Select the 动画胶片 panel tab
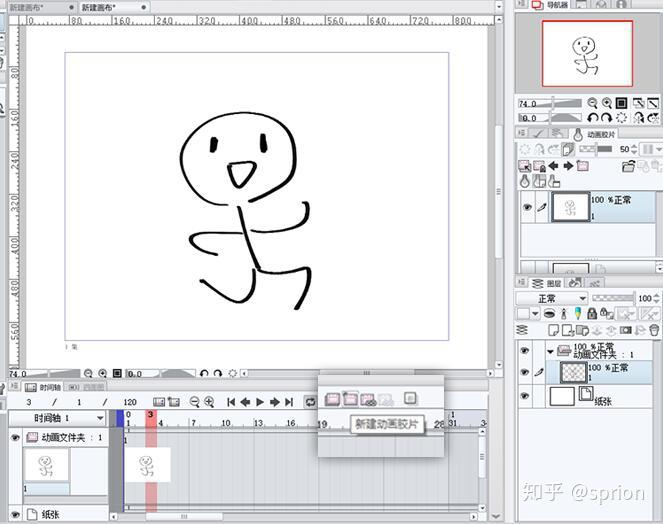663x524 pixels. pos(596,134)
